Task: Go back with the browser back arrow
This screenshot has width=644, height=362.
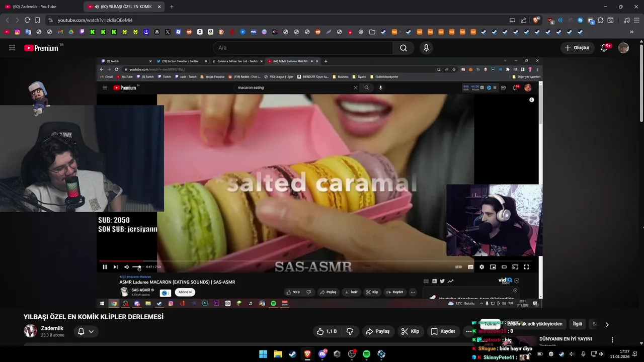Action: click(7, 20)
